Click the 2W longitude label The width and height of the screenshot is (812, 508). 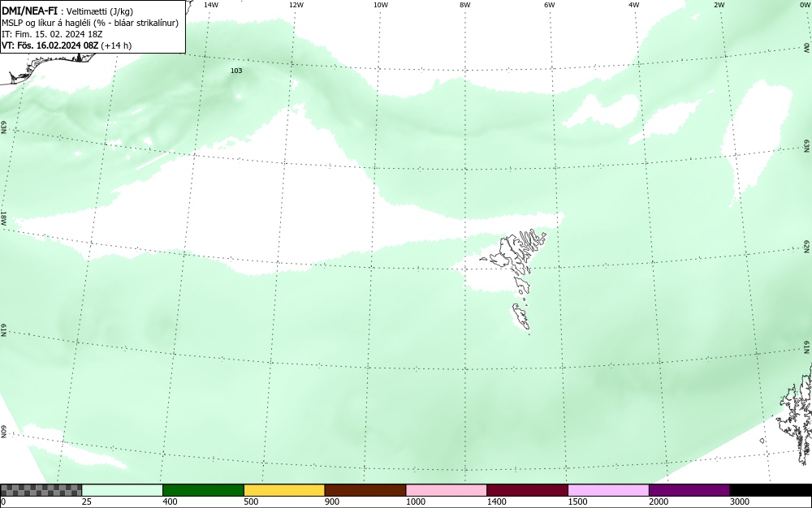[x=719, y=5]
